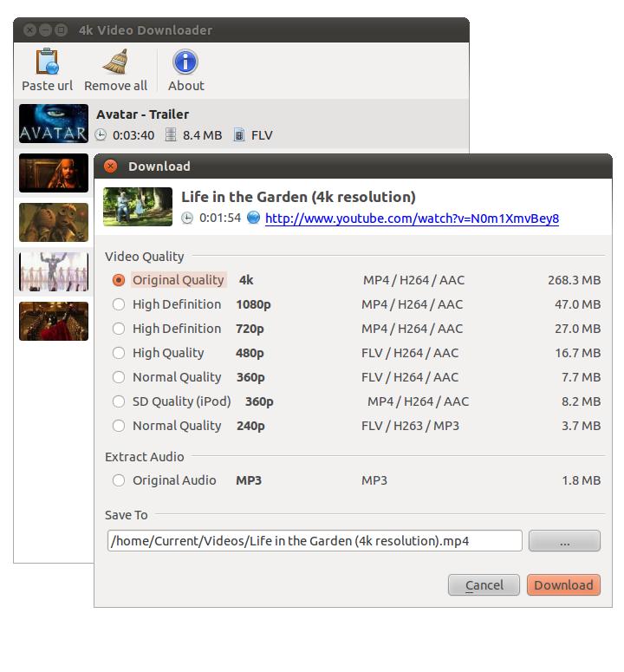Click the clock icon beside 0:03:40
The image size is (624, 672).
pyautogui.click(x=101, y=135)
